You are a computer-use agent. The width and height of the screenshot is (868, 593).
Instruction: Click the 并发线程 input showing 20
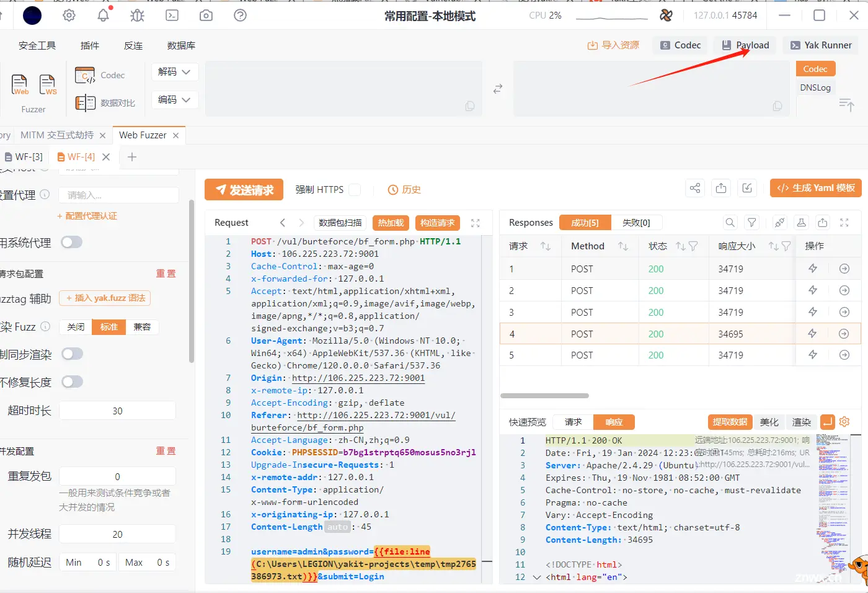click(x=117, y=534)
